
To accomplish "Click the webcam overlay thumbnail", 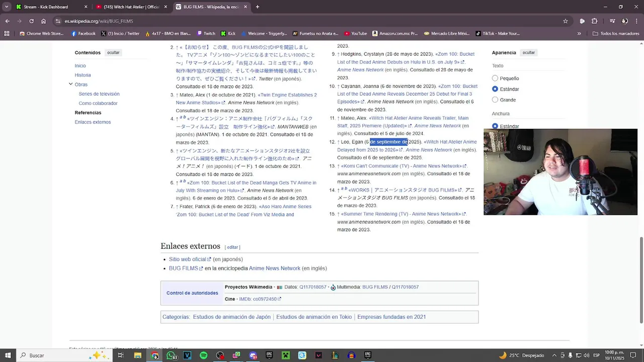I will (560, 172).
